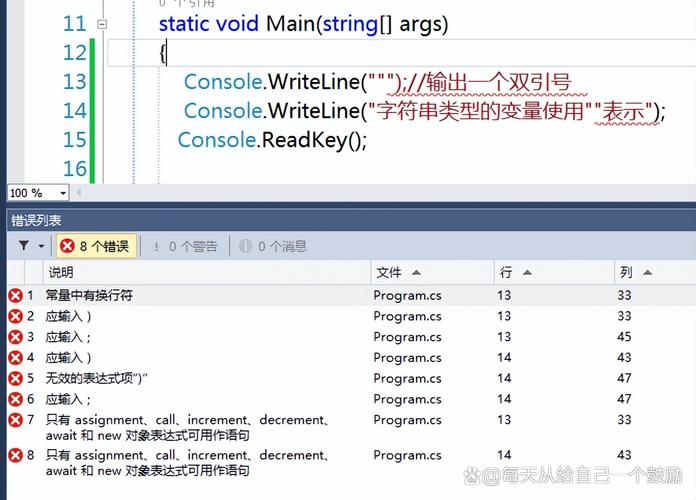Sort by the 说明 column header

(207, 272)
